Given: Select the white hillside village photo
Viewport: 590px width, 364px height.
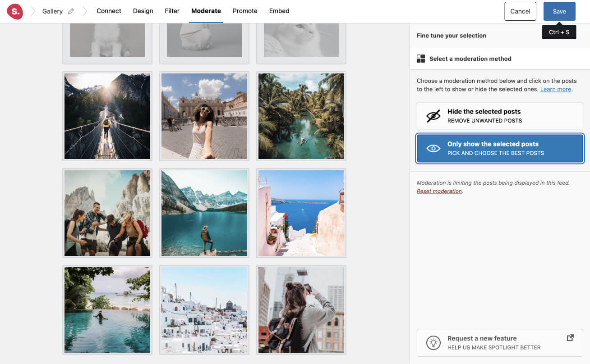Looking at the screenshot, I should coord(204,310).
